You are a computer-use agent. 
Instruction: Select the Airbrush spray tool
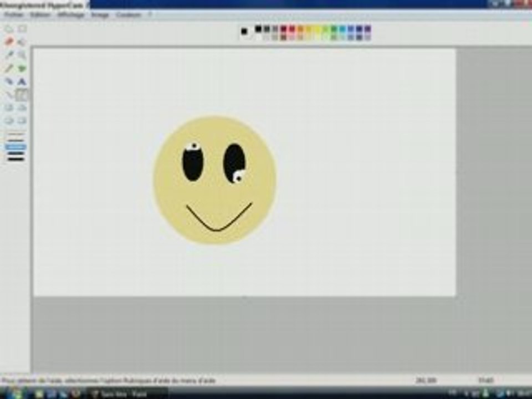pos(9,81)
